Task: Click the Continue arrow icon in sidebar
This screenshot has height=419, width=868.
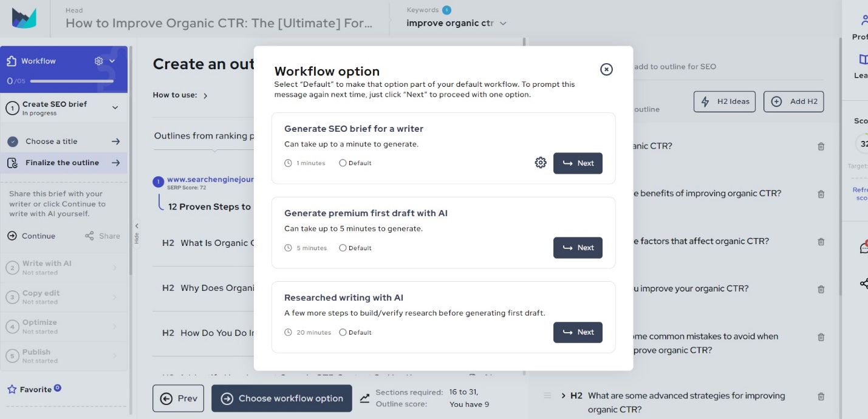Action: tap(12, 236)
